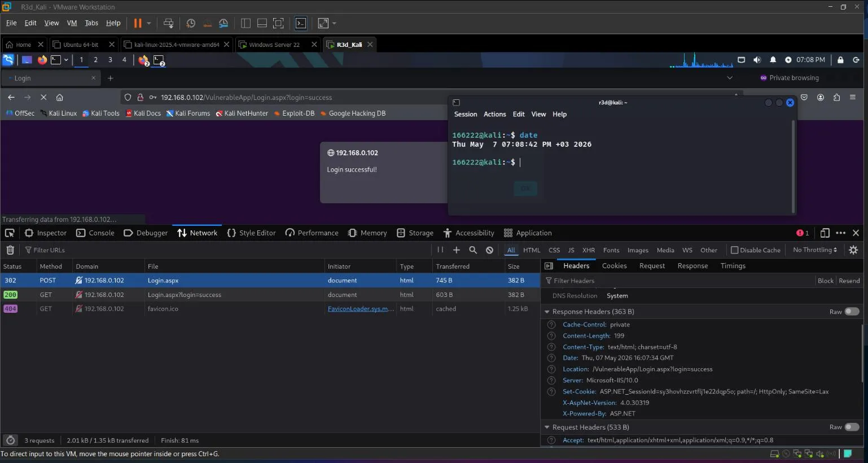Viewport: 868px width, 463px height.
Task: Filter network requests by Images
Action: [x=638, y=250]
